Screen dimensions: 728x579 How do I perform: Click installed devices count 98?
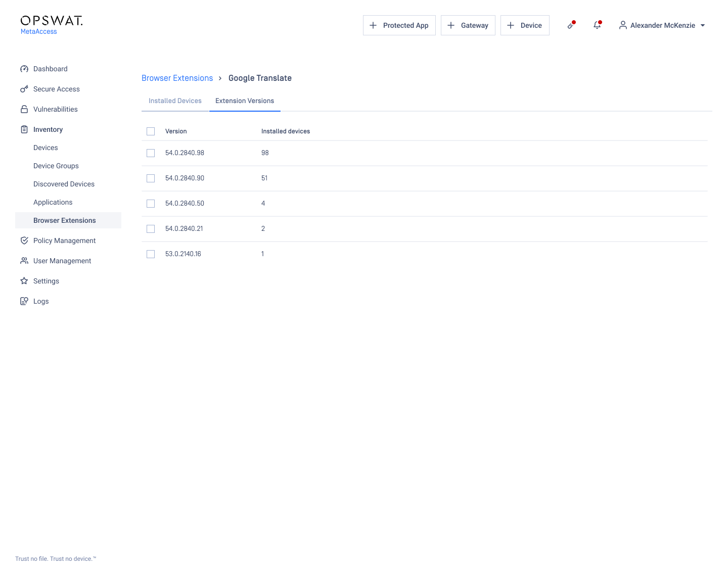tap(265, 153)
